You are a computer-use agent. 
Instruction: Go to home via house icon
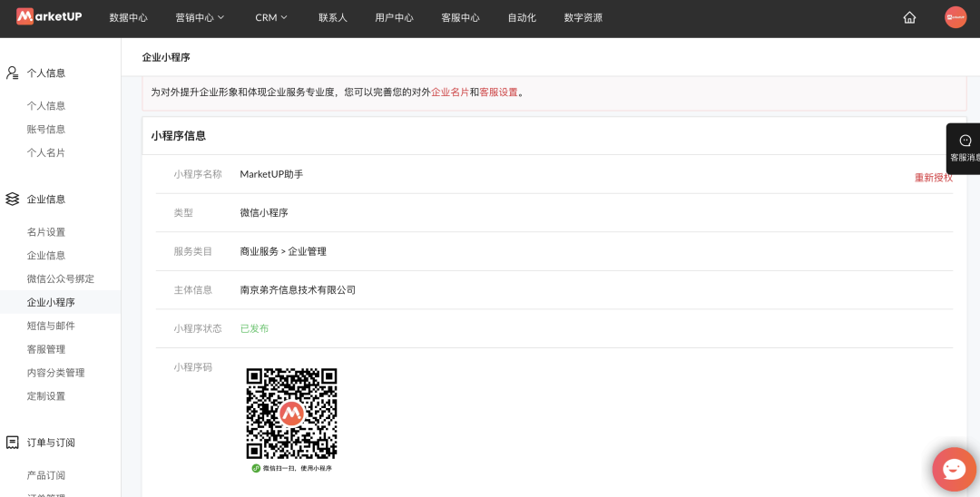(909, 17)
